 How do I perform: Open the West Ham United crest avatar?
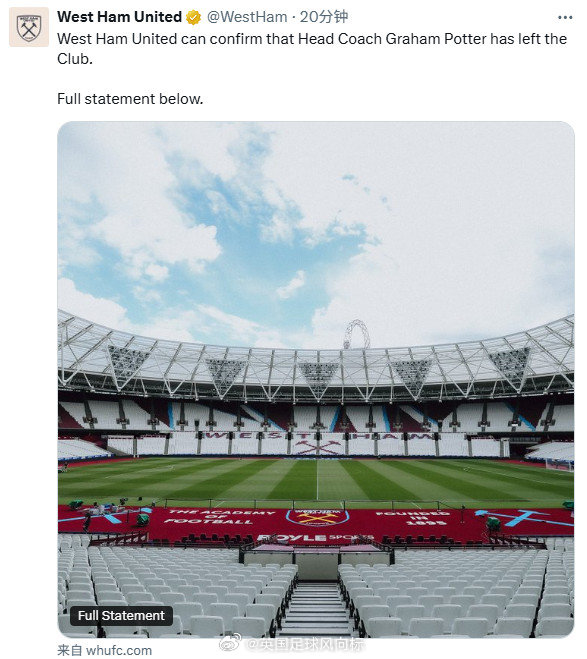pos(29,27)
